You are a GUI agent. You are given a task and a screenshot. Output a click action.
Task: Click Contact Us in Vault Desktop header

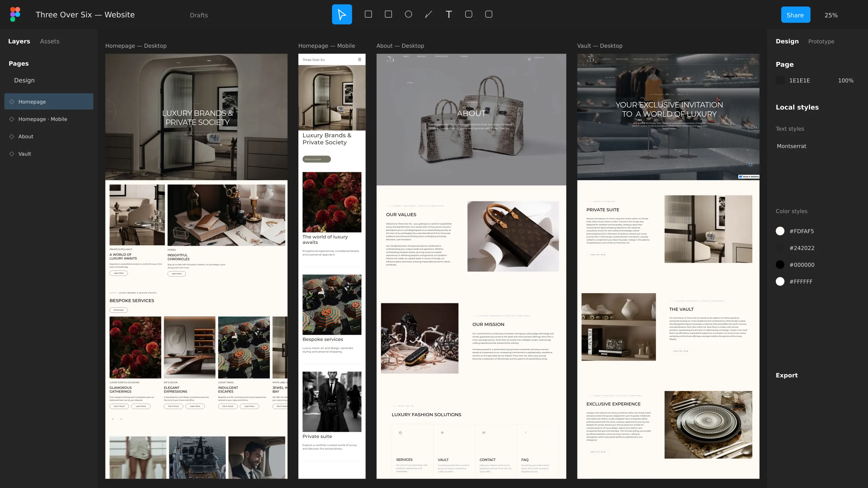pos(741,59)
